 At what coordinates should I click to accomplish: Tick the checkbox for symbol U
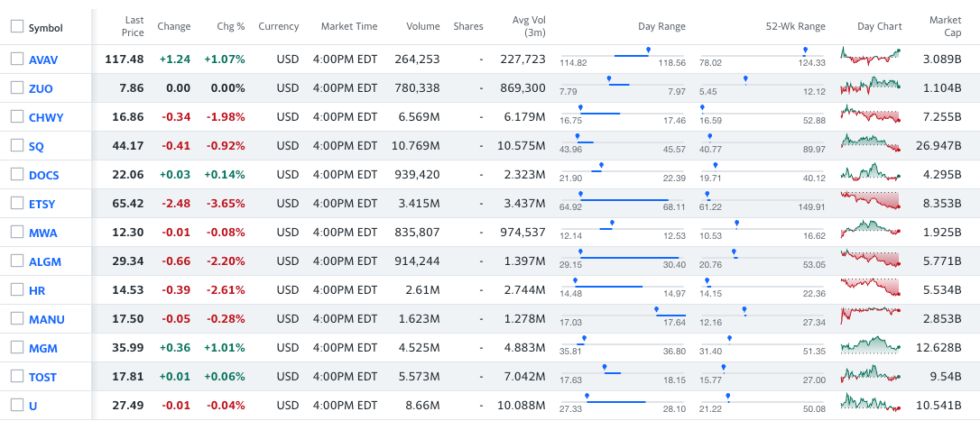[x=17, y=405]
